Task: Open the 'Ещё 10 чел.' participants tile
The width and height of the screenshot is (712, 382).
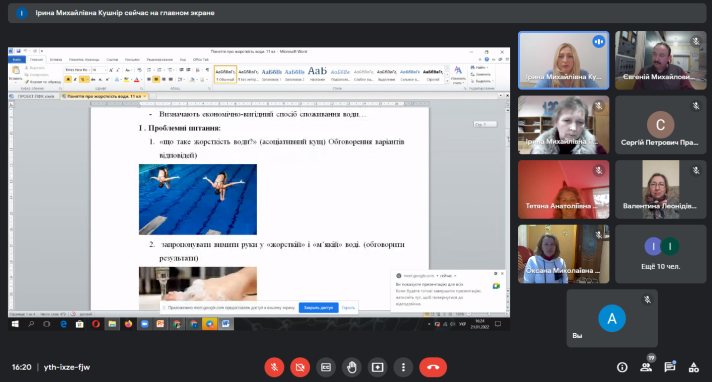Action: (661, 254)
